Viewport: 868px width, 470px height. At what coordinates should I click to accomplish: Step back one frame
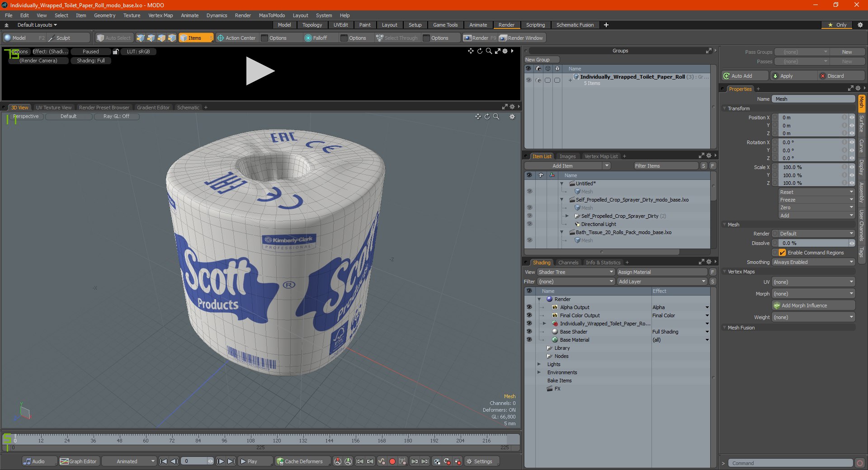tap(174, 461)
